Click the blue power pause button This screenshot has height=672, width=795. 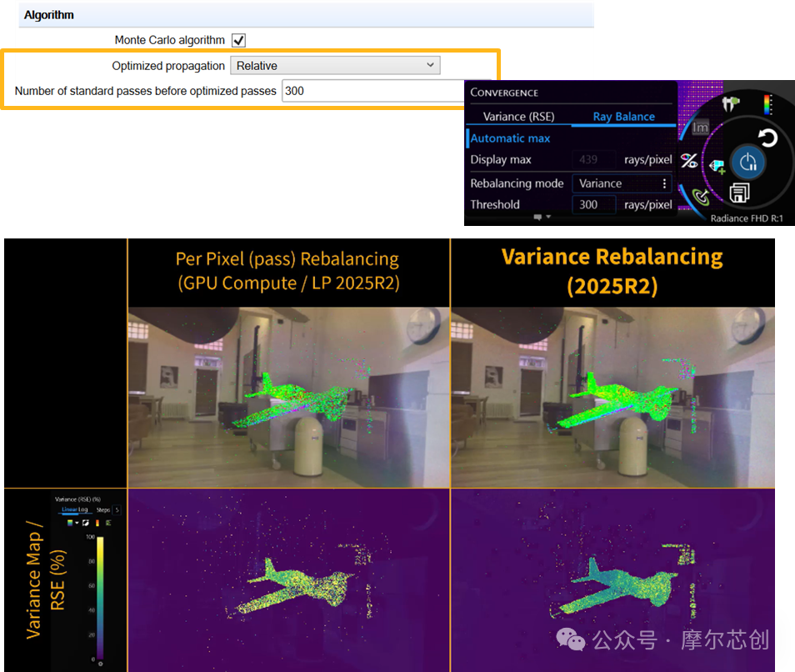coord(747,163)
